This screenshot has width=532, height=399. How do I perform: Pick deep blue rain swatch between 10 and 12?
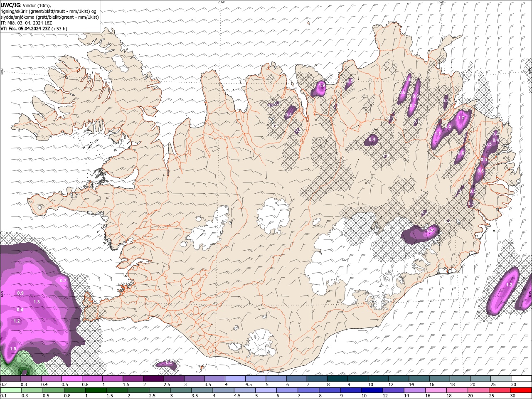tap(372, 390)
